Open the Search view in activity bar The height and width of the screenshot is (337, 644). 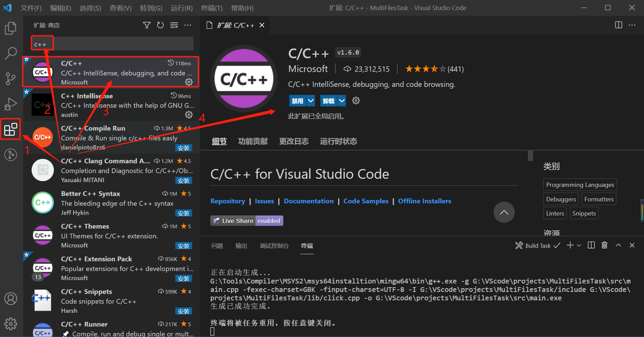coord(10,53)
